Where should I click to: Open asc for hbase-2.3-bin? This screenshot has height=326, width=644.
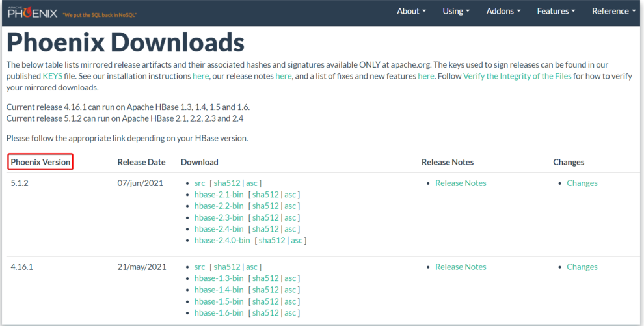[290, 217]
